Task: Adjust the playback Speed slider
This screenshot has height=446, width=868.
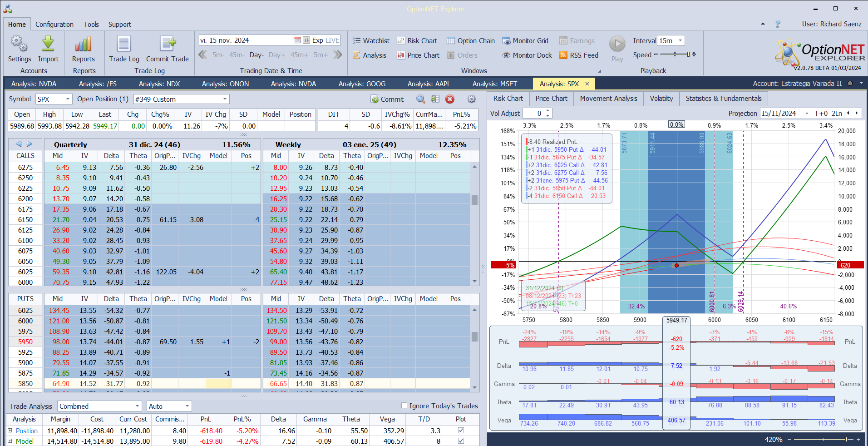Action: click(x=675, y=55)
